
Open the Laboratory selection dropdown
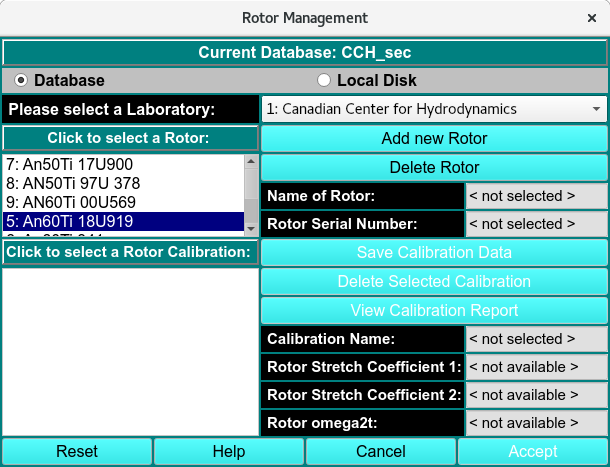click(434, 109)
